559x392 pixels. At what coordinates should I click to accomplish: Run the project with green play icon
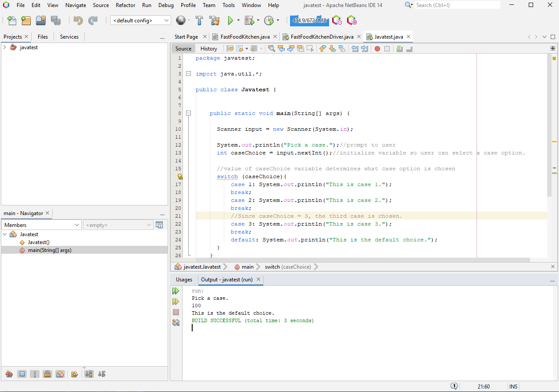pos(230,20)
